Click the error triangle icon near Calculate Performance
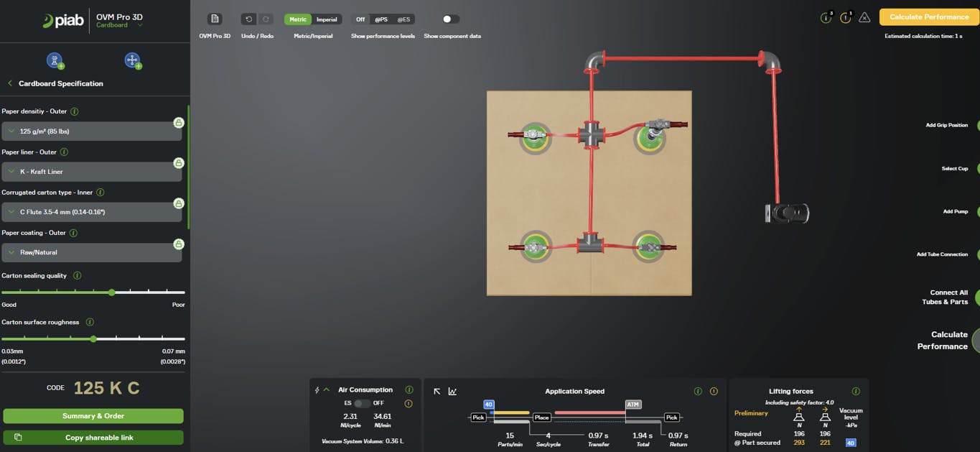Screen dimensions: 980x452 [x=865, y=18]
